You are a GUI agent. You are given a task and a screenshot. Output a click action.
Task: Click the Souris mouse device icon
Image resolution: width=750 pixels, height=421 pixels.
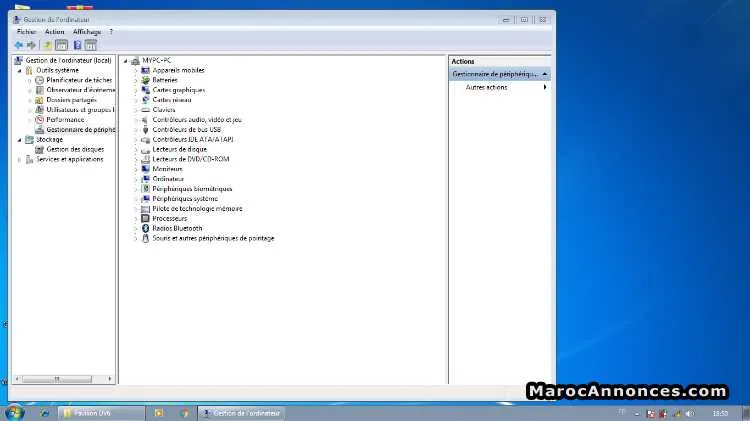(x=145, y=238)
